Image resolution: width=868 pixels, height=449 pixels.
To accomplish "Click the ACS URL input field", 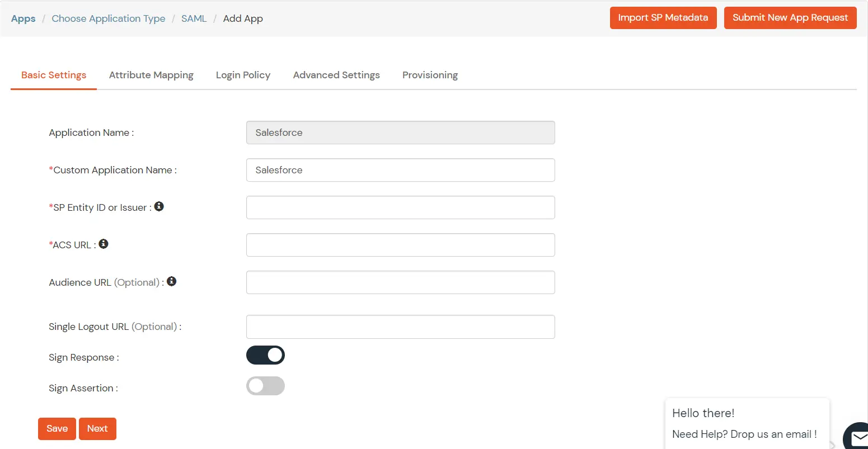I will [x=401, y=245].
